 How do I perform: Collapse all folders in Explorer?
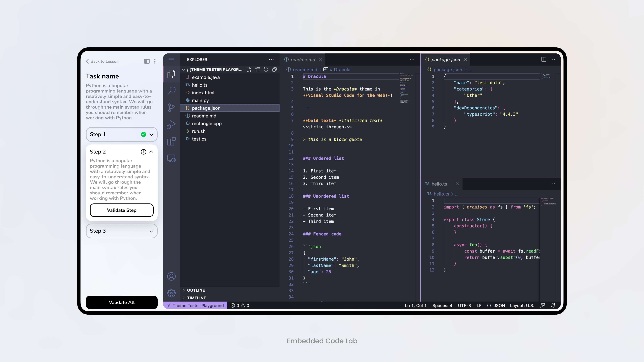coord(275,69)
